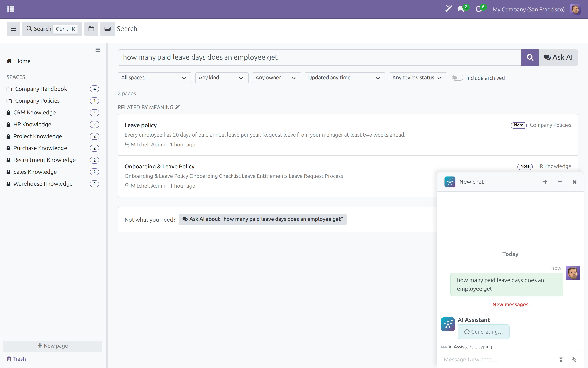
Task: Click the chat bubble with leave days question
Action: tap(506, 284)
